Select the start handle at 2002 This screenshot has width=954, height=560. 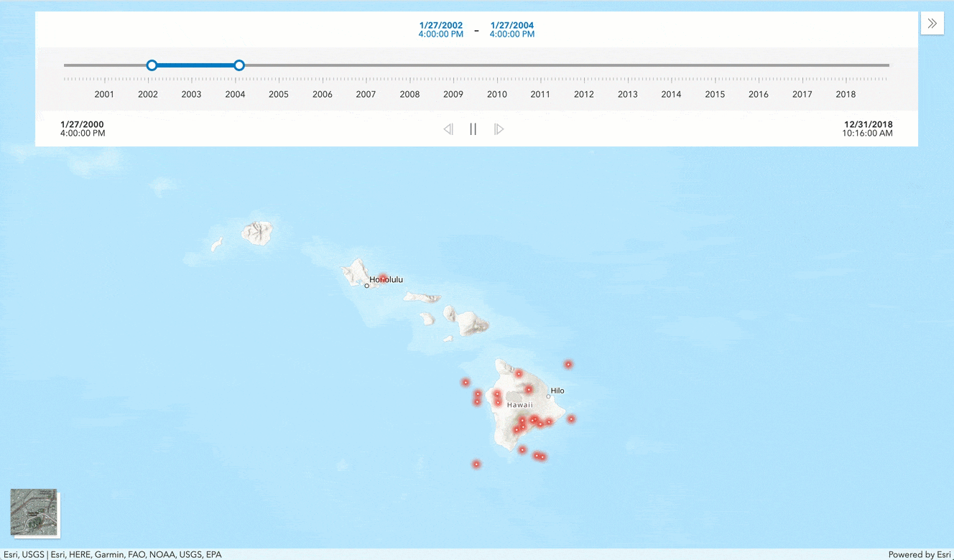pyautogui.click(x=152, y=65)
